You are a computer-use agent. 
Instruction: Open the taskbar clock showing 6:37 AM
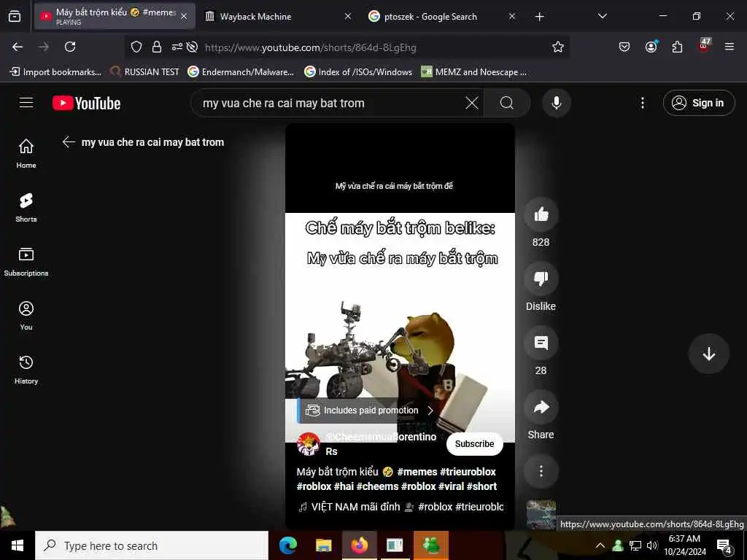pyautogui.click(x=685, y=545)
